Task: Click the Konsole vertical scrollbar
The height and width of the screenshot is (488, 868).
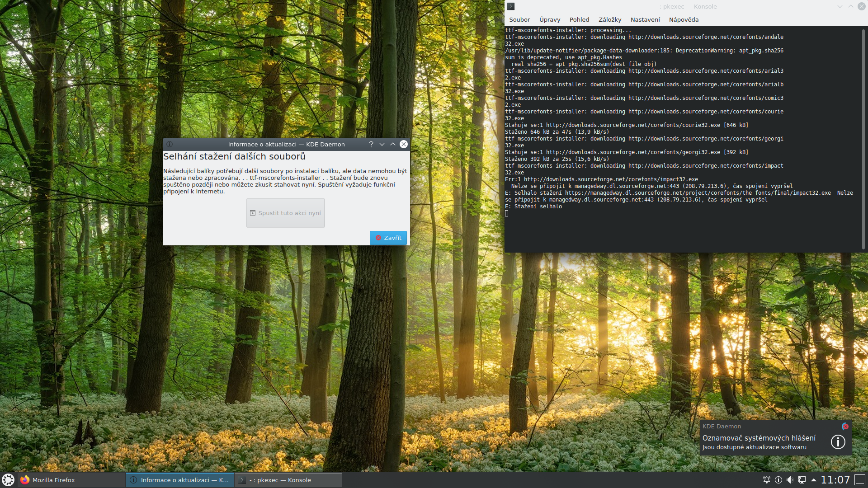Action: pyautogui.click(x=863, y=139)
